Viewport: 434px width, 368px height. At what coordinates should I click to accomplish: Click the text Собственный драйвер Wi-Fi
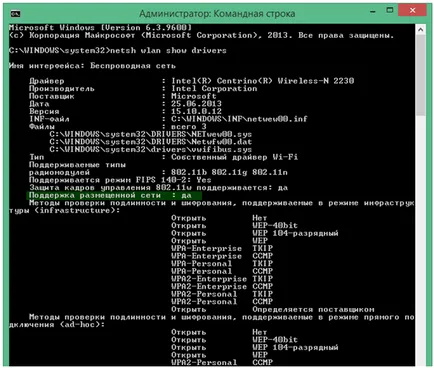click(x=234, y=157)
